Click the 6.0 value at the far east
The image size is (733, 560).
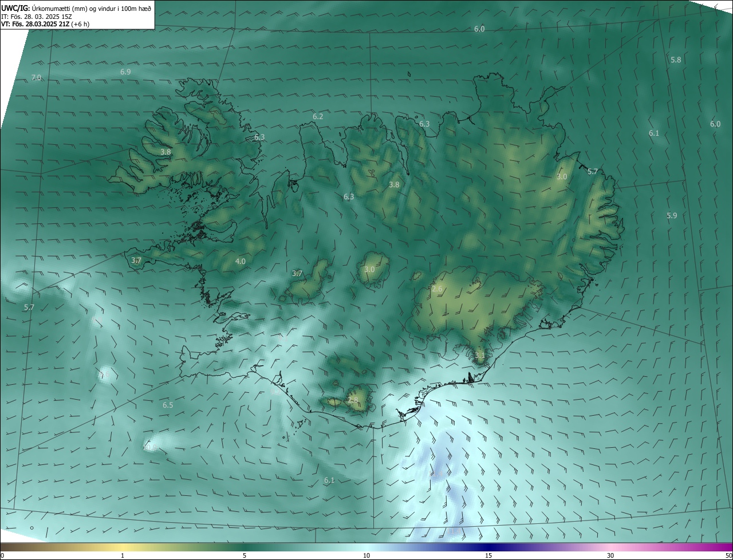715,124
